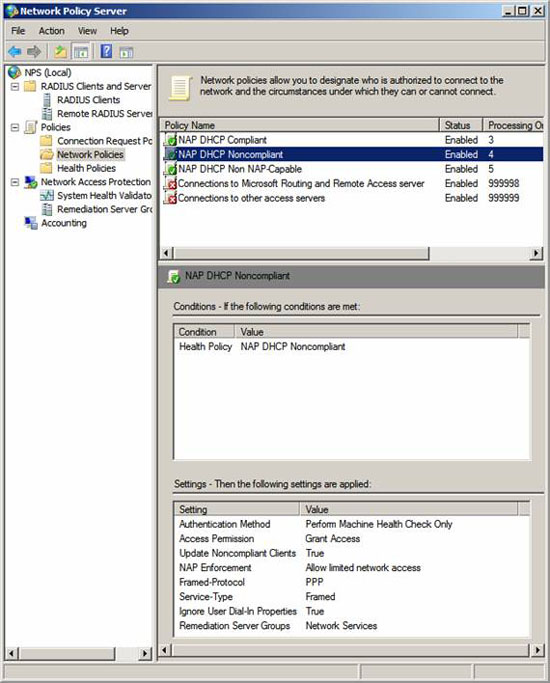Sort by Policy Name column header
Viewport: 550px width, 683px height.
(x=300, y=125)
